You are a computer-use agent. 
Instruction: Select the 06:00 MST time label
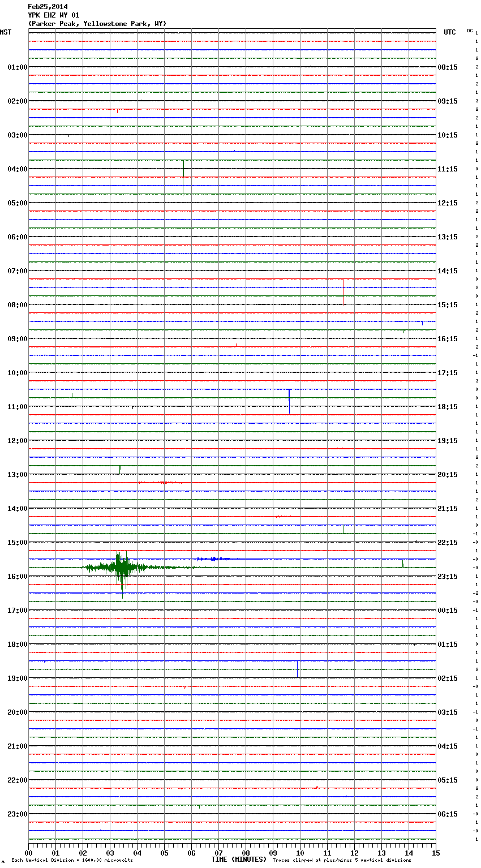18,237
